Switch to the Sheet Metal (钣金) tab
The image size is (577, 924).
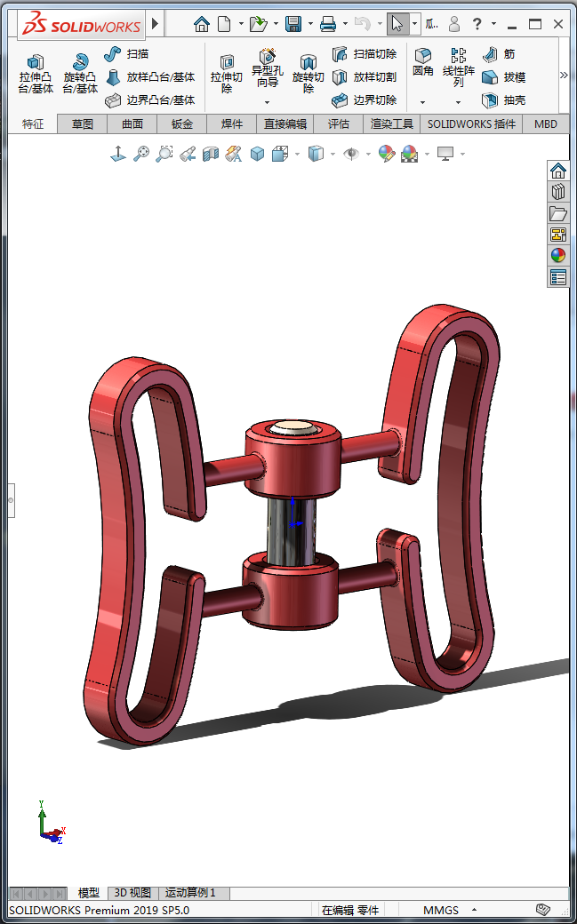point(182,124)
